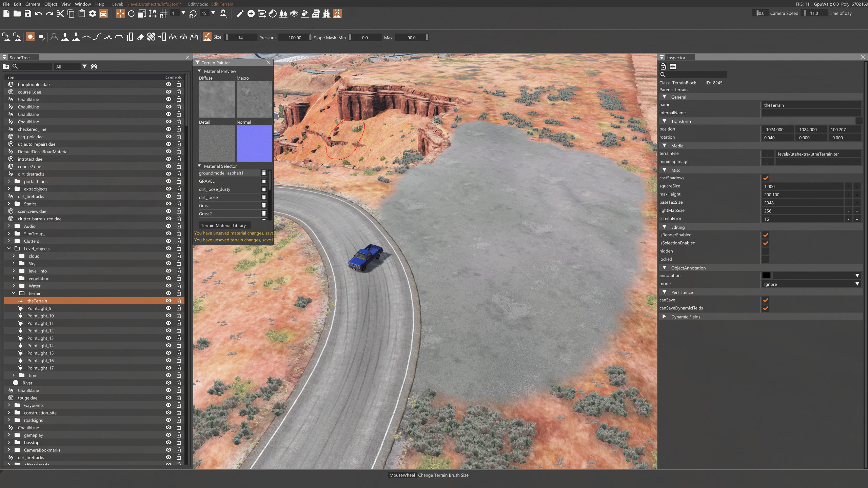Open the Object menu
The image size is (868, 488).
pyautogui.click(x=51, y=4)
